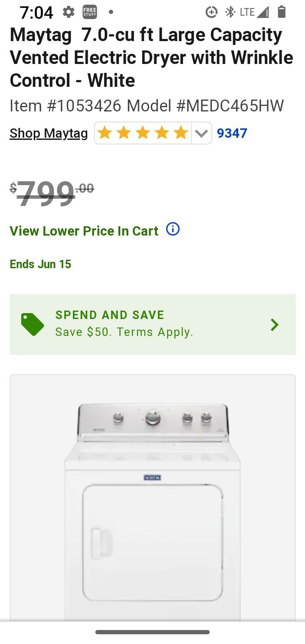Tap the green tag icon in Spend and Save
This screenshot has height=644, width=305.
(x=33, y=325)
